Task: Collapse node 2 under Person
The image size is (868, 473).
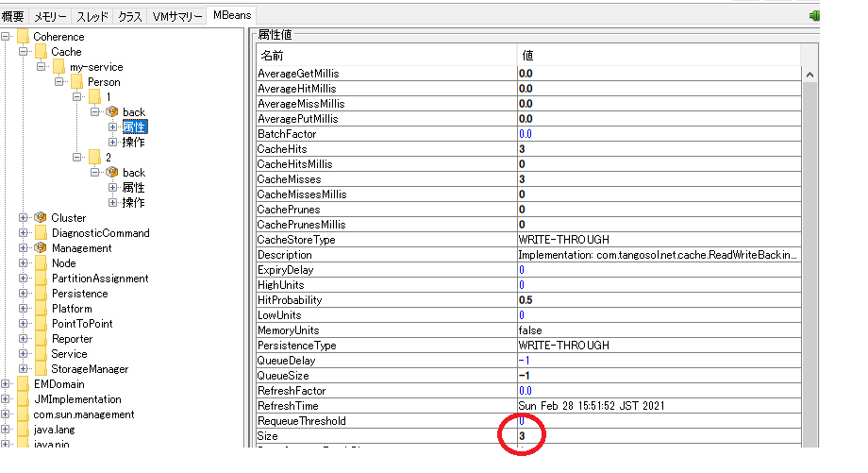Action: tap(77, 158)
